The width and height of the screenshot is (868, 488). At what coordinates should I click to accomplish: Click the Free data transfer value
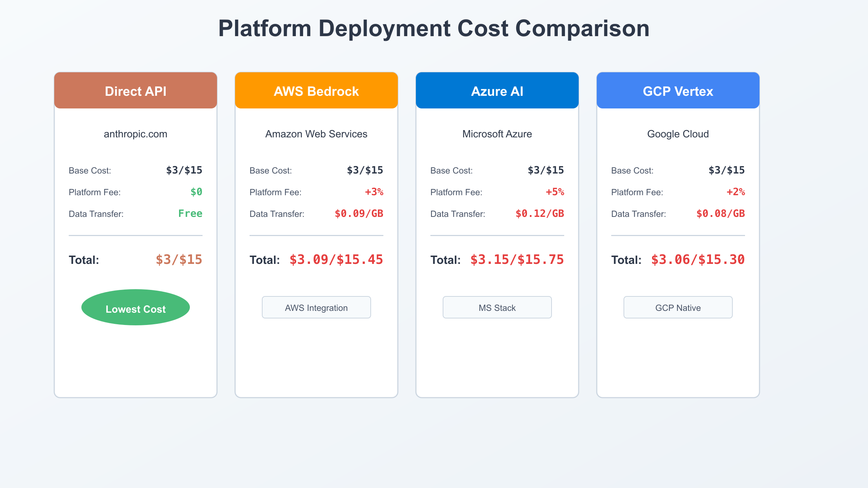coord(190,214)
